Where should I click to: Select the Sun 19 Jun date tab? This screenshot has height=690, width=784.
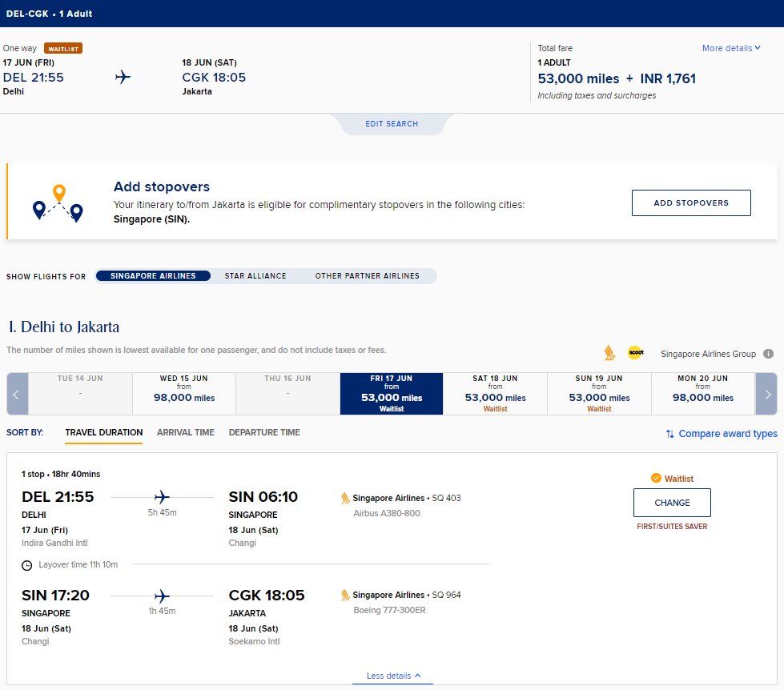click(599, 394)
